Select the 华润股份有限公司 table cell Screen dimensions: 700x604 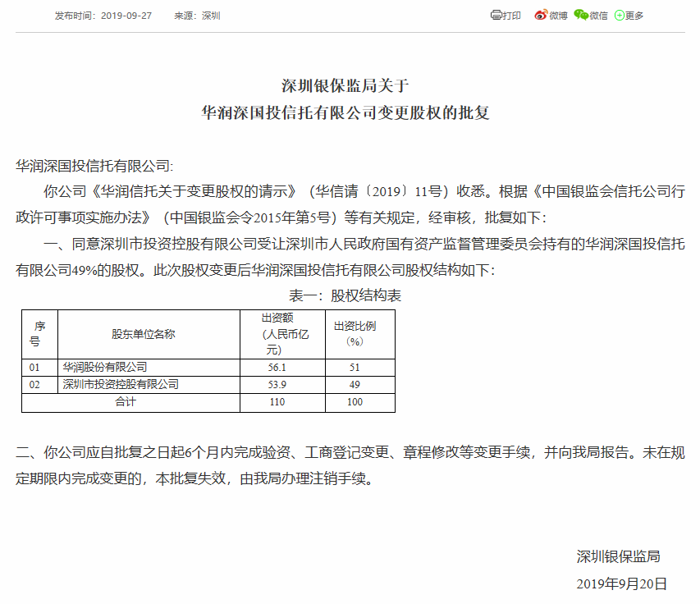pyautogui.click(x=105, y=368)
